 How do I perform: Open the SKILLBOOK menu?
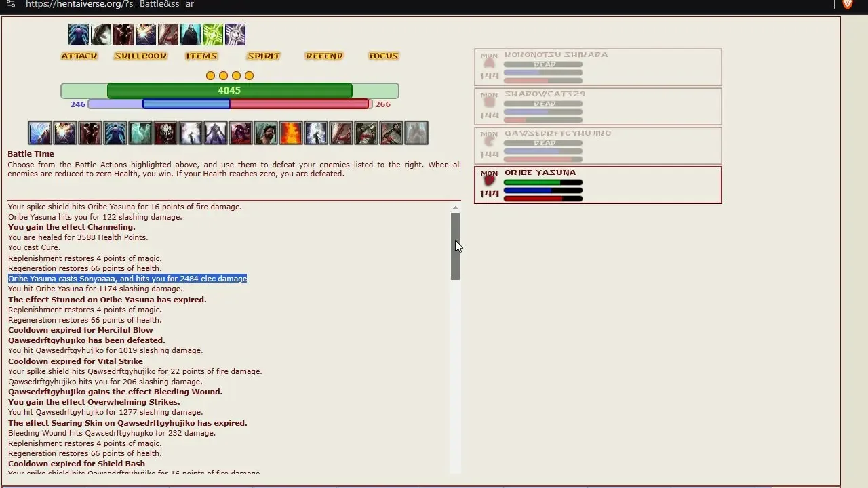tap(140, 56)
